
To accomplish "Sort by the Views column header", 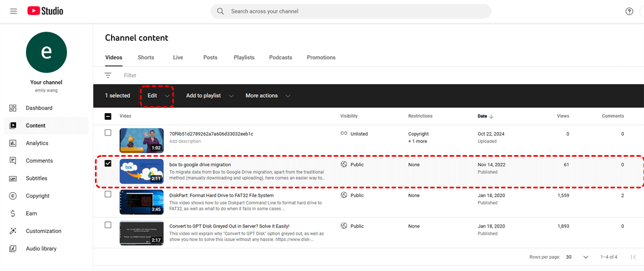I will click(x=563, y=116).
